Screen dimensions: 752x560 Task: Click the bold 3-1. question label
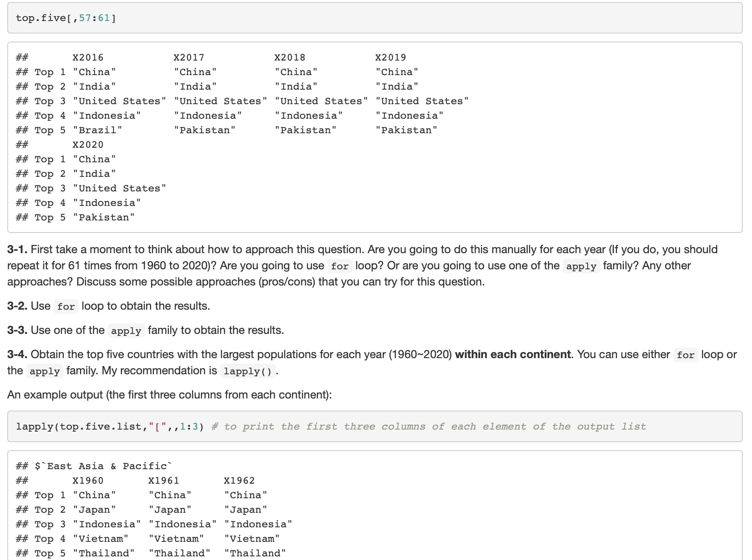17,249
